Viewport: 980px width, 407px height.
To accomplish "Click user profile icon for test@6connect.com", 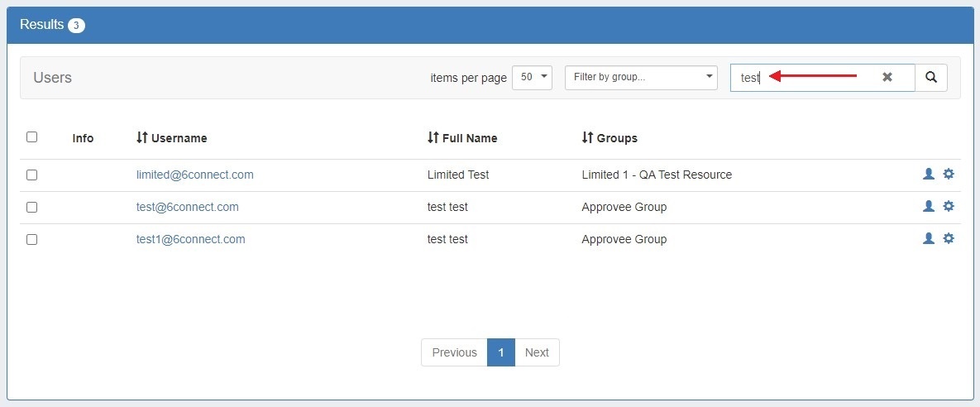I will pos(928,207).
